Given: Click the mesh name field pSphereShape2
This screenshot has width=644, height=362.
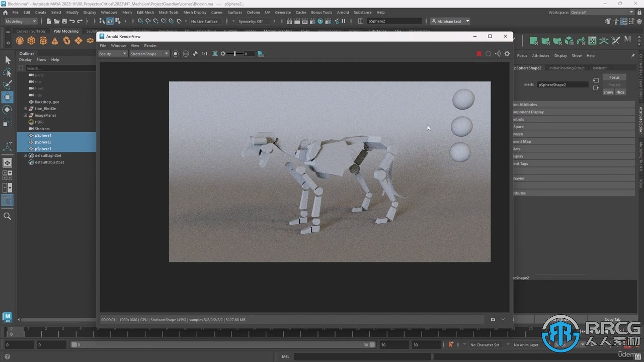Looking at the screenshot, I should (562, 85).
